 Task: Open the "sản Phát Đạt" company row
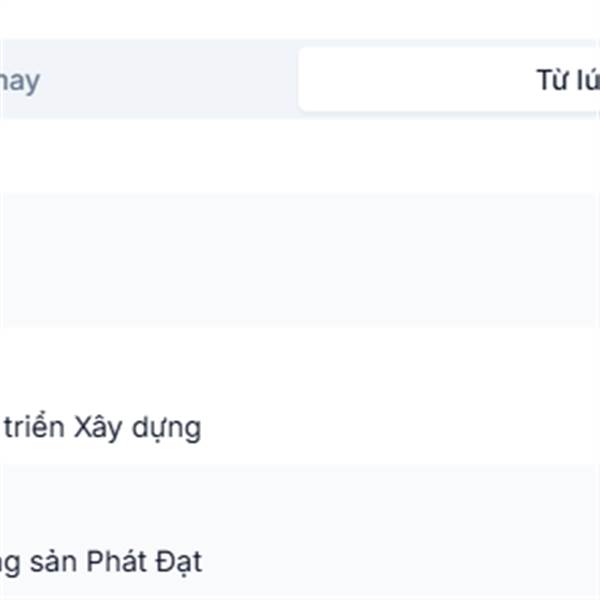click(102, 560)
